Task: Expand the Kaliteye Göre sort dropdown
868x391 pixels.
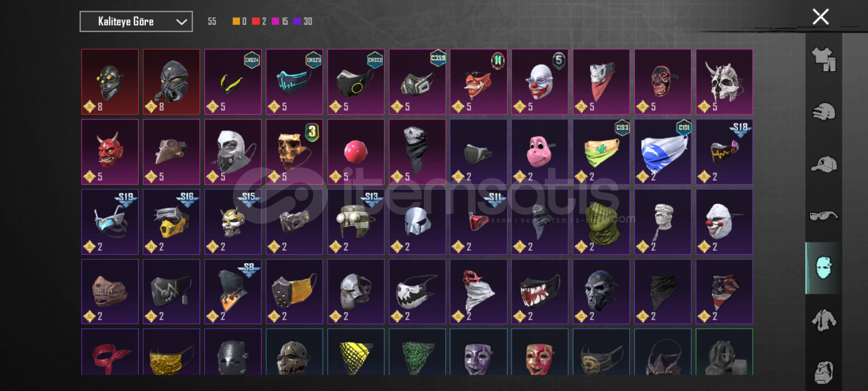Action: click(136, 21)
